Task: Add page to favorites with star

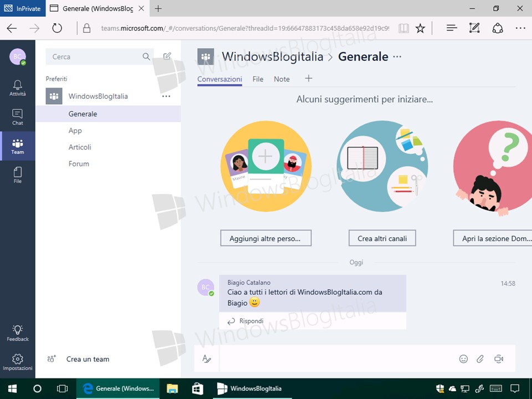Action: [421, 28]
